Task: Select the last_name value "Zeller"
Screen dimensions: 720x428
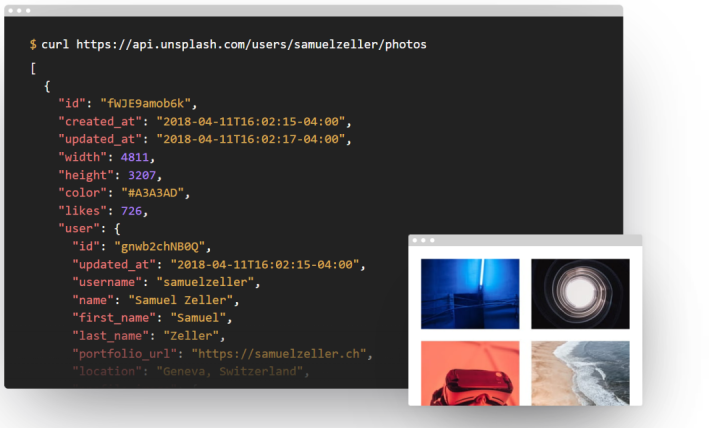Action: point(191,336)
